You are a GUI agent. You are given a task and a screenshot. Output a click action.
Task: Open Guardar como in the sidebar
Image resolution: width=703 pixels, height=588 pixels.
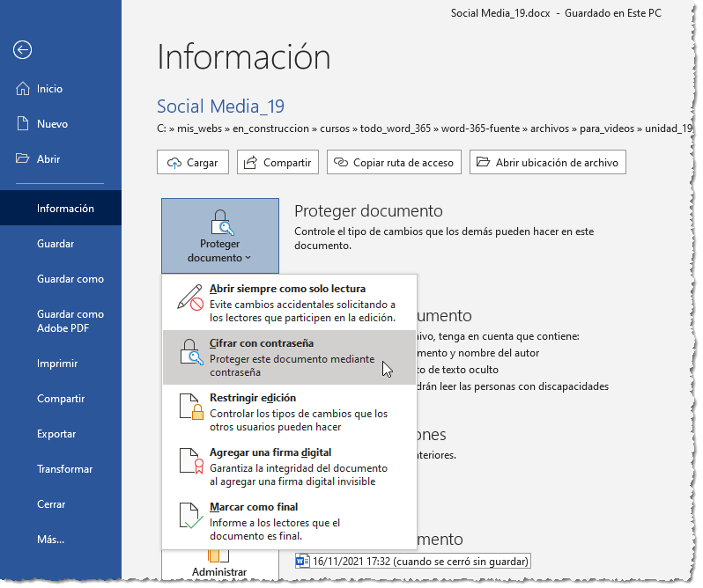coord(61,278)
